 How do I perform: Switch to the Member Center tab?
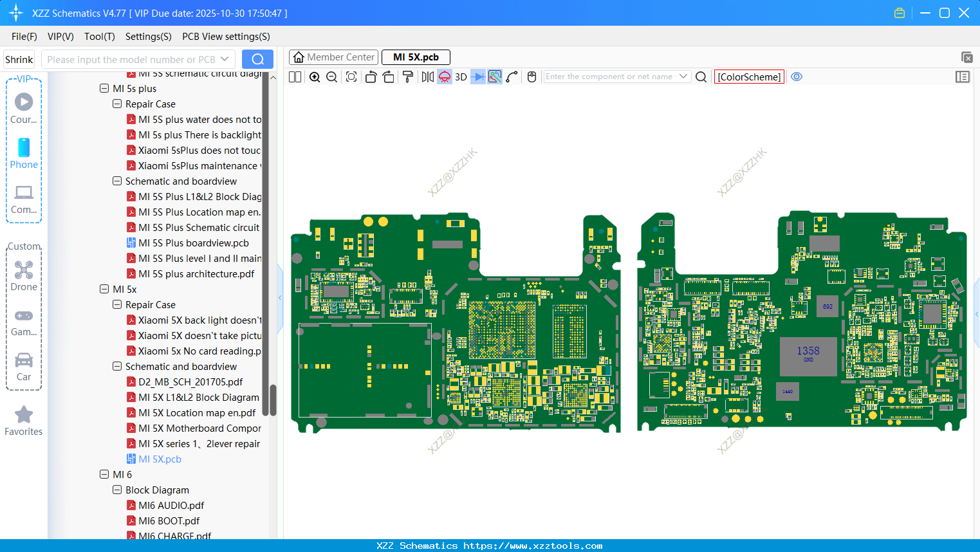point(334,57)
